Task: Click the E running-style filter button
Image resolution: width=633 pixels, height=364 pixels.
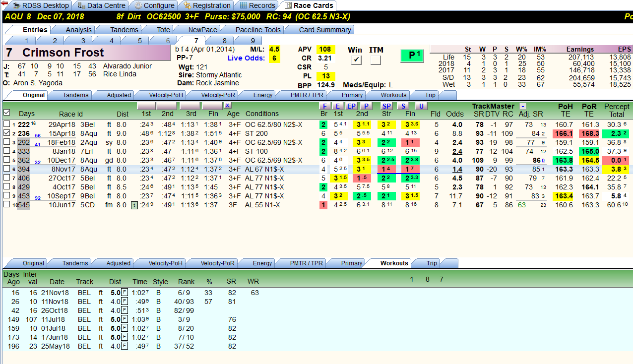Action: pyautogui.click(x=338, y=106)
